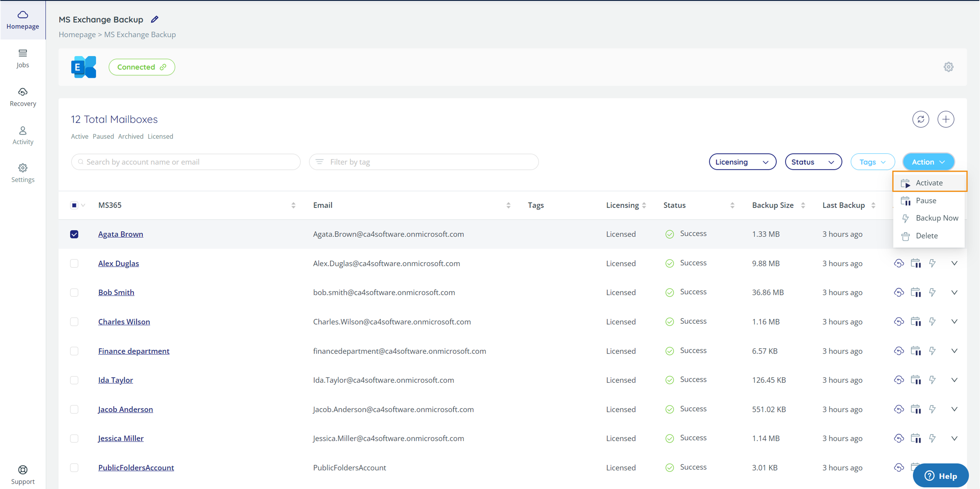
Task: Open the Agata Brown mailbox link
Action: point(121,234)
